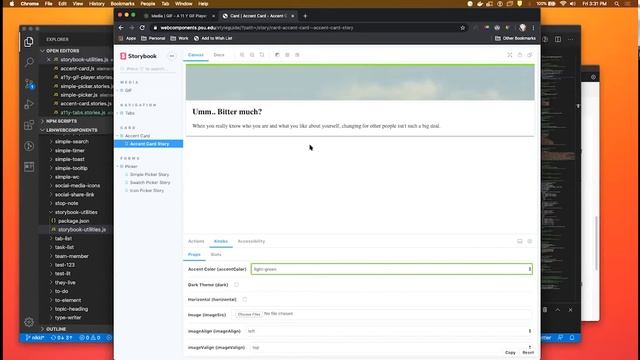Click the Copy knobs button
Screen dimensions: 640x360
coord(510,352)
